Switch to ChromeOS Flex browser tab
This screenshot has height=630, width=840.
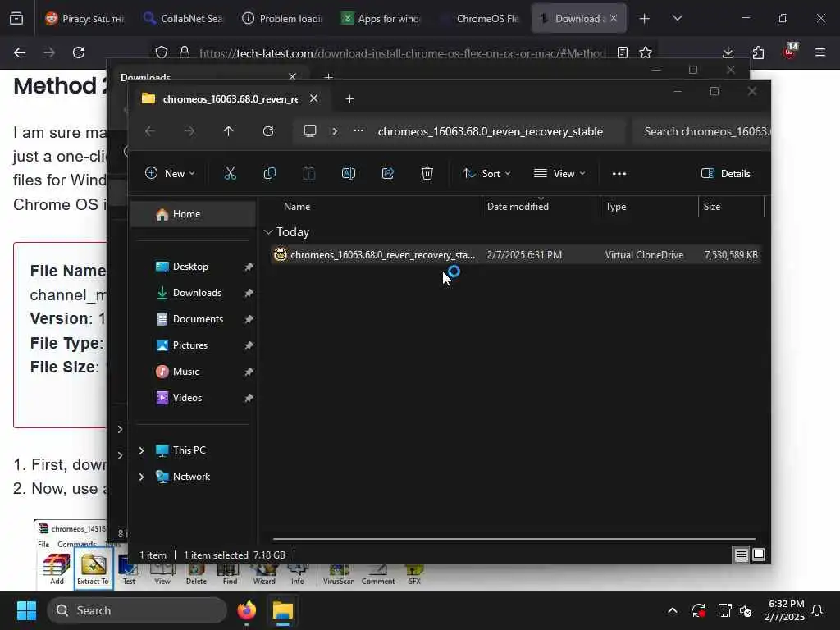click(x=478, y=18)
